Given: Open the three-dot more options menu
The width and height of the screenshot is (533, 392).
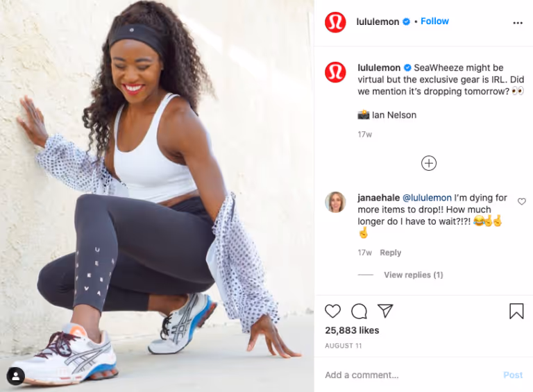Looking at the screenshot, I should pyautogui.click(x=517, y=23).
